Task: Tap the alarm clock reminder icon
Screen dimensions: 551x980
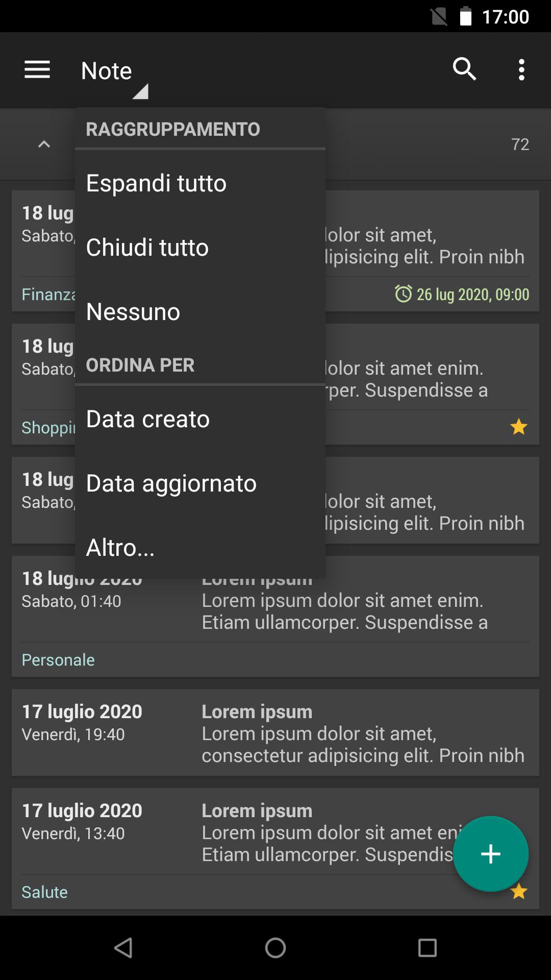Action: pos(403,294)
